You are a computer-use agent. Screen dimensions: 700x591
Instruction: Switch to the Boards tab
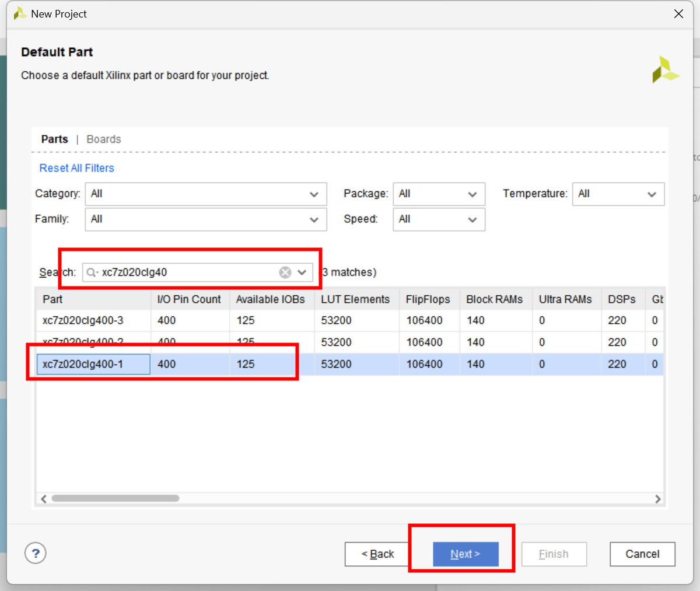[x=104, y=139]
